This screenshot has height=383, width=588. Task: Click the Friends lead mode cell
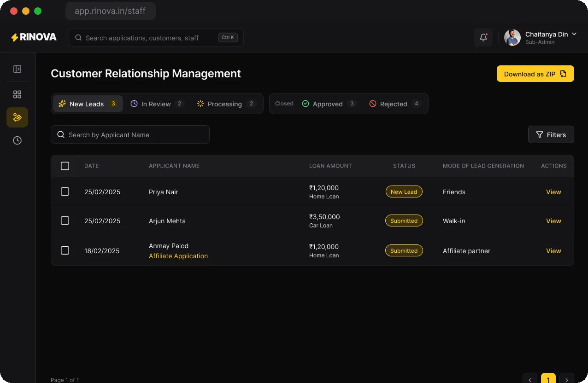454,192
